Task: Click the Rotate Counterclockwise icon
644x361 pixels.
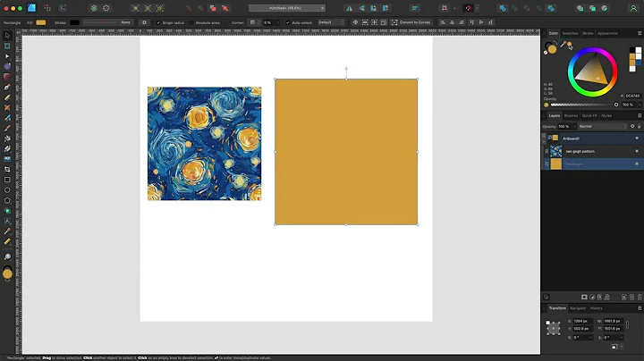Action: pos(373,8)
